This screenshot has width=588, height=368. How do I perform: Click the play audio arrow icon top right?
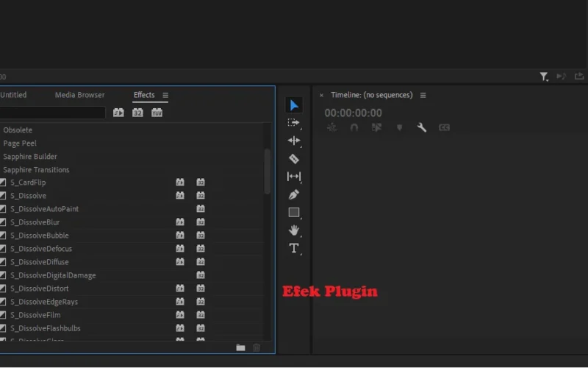562,77
